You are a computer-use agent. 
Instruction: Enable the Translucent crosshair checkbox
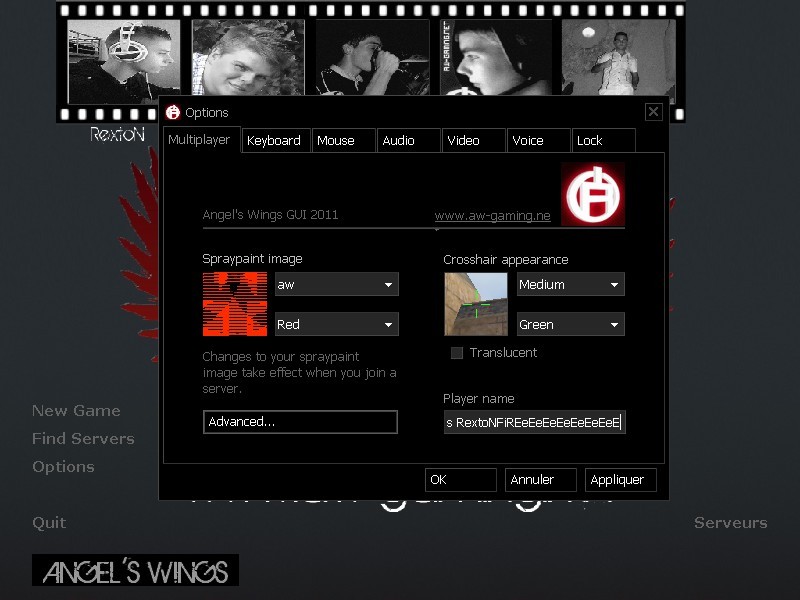click(457, 353)
